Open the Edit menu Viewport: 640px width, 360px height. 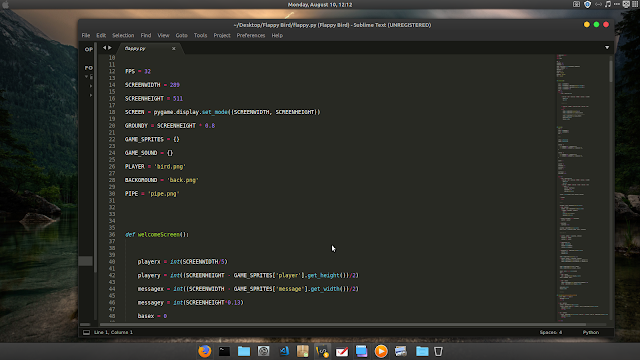pyautogui.click(x=101, y=36)
